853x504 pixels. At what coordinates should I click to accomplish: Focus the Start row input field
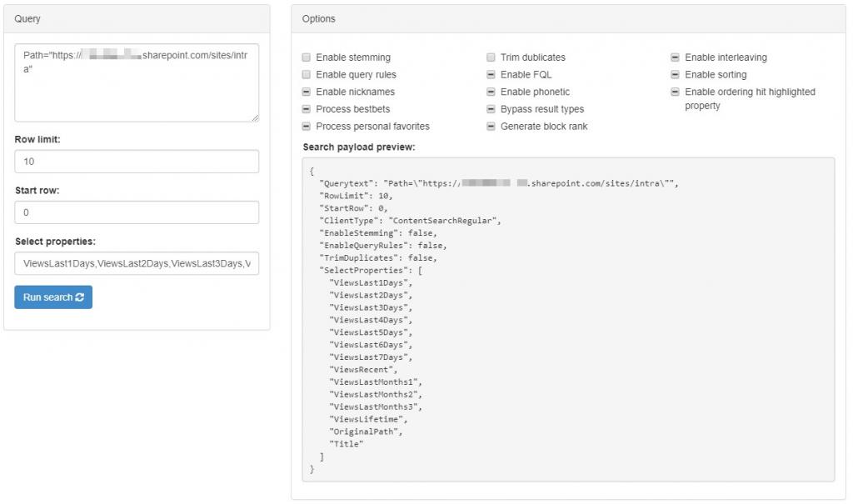click(x=137, y=212)
